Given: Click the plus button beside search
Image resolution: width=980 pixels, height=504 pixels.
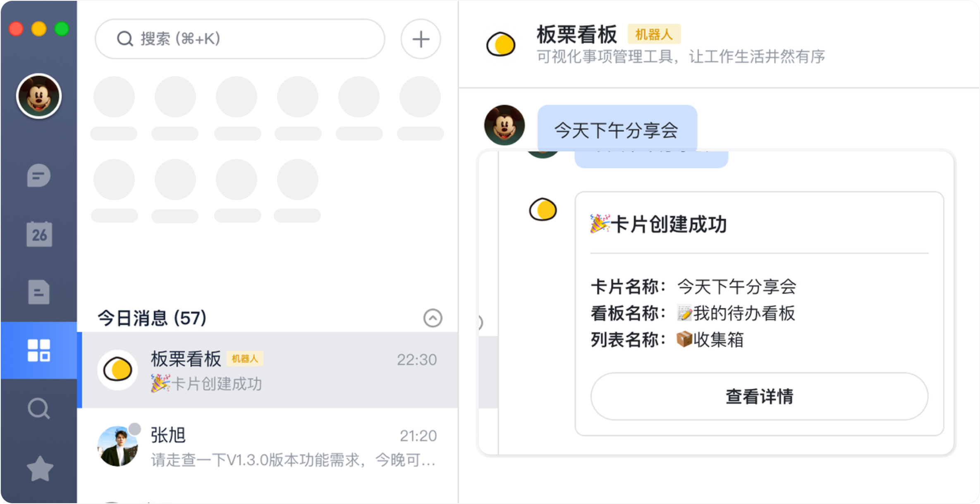Looking at the screenshot, I should (x=421, y=39).
